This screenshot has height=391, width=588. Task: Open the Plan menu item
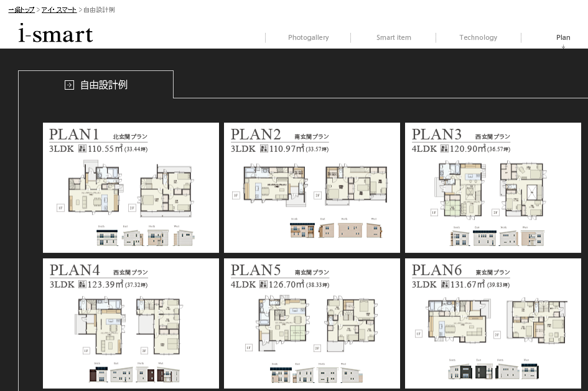pyautogui.click(x=563, y=37)
